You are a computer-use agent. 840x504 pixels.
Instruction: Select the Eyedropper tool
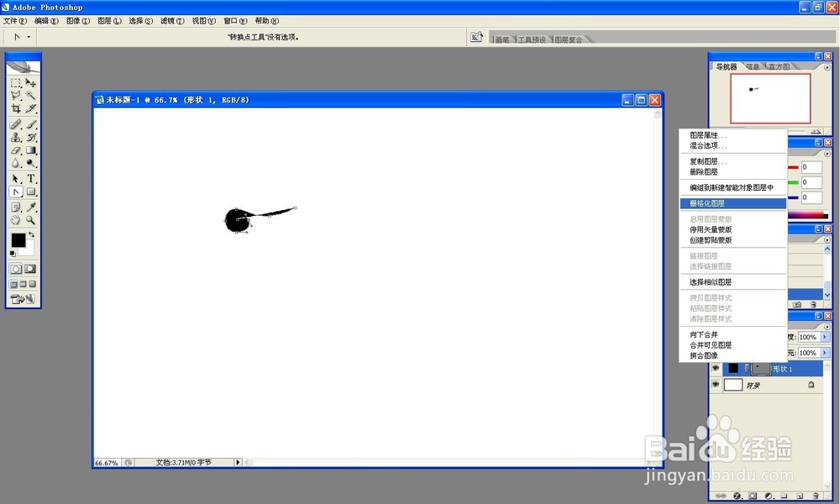[30, 207]
